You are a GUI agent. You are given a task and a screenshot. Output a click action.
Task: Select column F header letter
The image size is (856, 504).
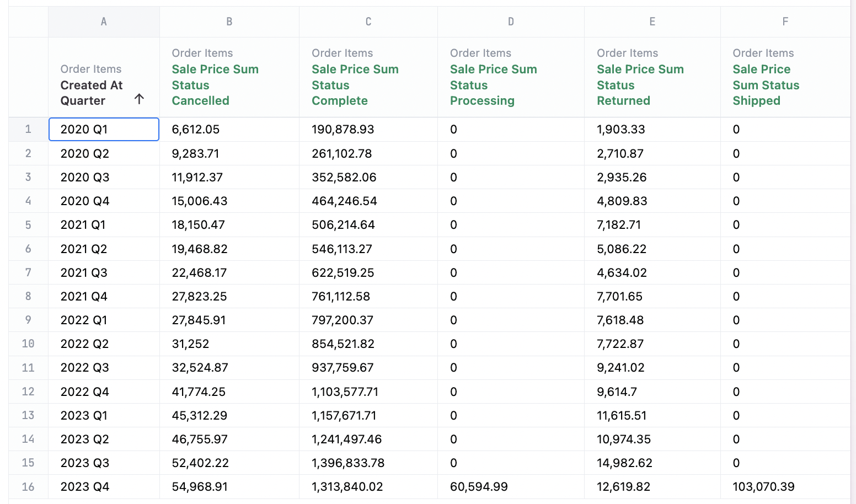click(x=785, y=22)
